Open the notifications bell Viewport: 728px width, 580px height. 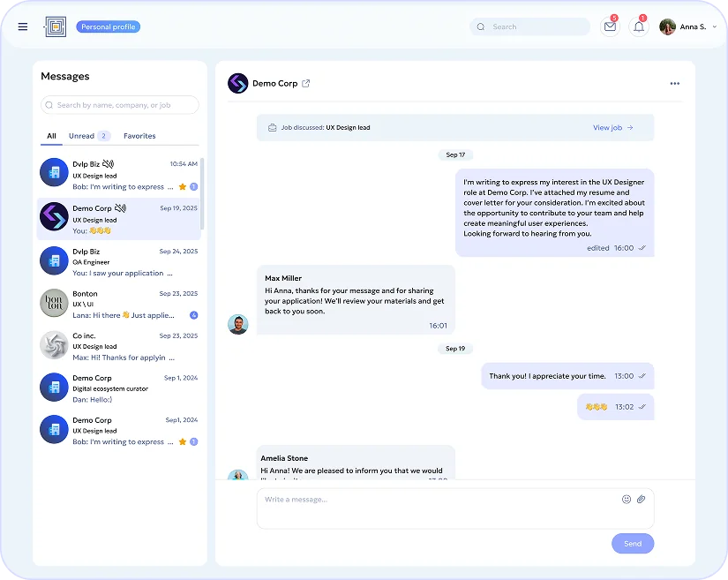[x=639, y=27]
